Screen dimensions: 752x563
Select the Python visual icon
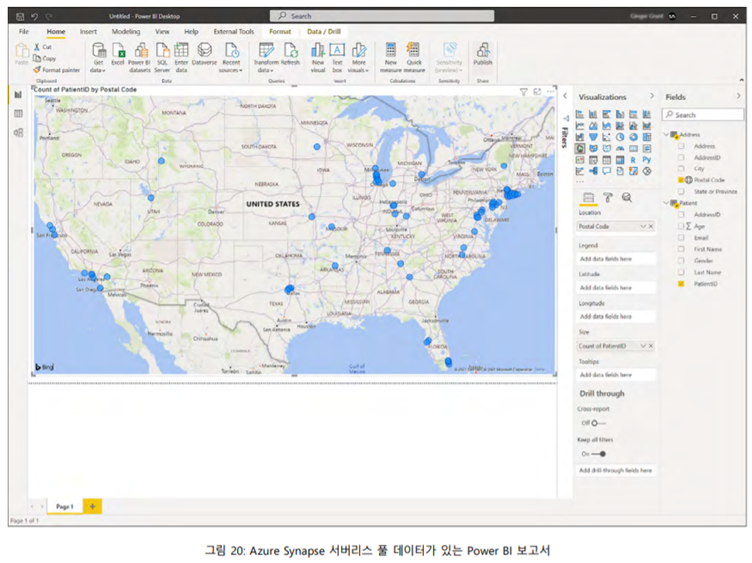(647, 160)
